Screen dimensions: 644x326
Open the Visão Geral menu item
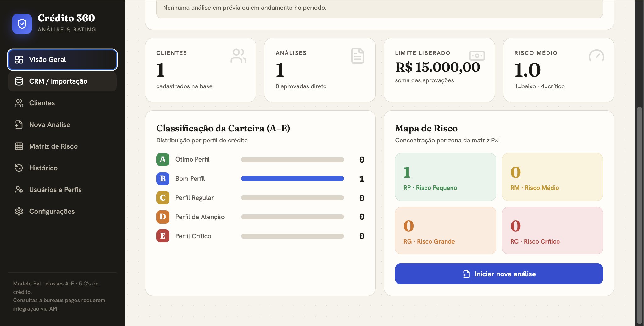[x=62, y=59]
